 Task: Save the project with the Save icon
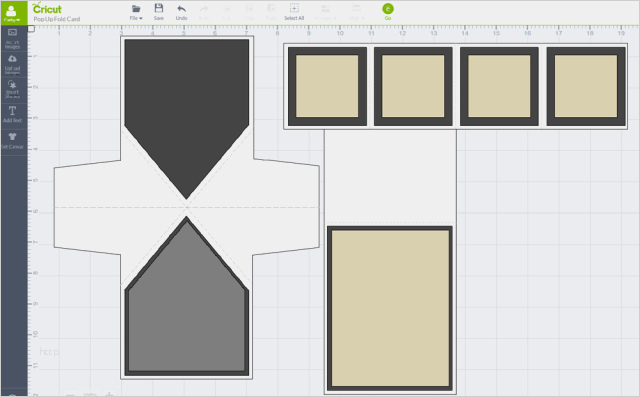click(x=159, y=12)
